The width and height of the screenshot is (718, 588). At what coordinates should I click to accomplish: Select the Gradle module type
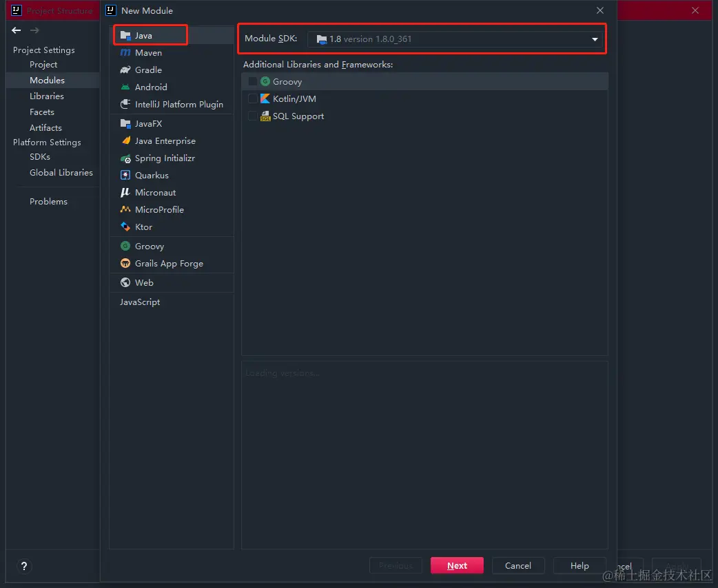(172, 70)
